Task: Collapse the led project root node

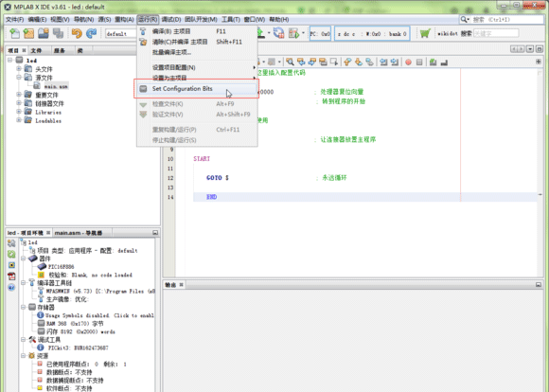Action: click(9, 61)
